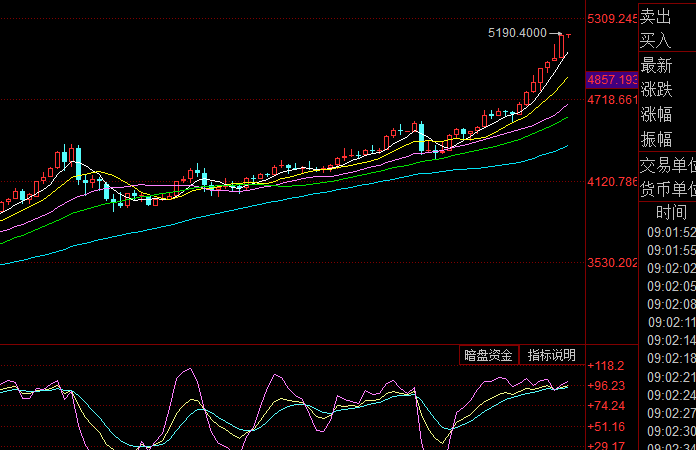
Task: Click the +96.23 indicator axis value
Action: click(606, 386)
